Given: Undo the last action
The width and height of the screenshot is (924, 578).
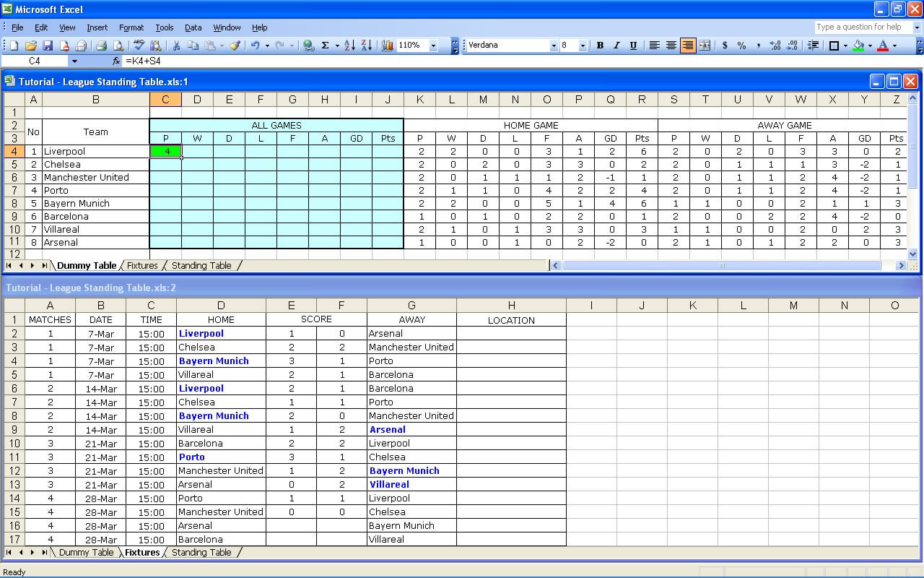Looking at the screenshot, I should [255, 46].
